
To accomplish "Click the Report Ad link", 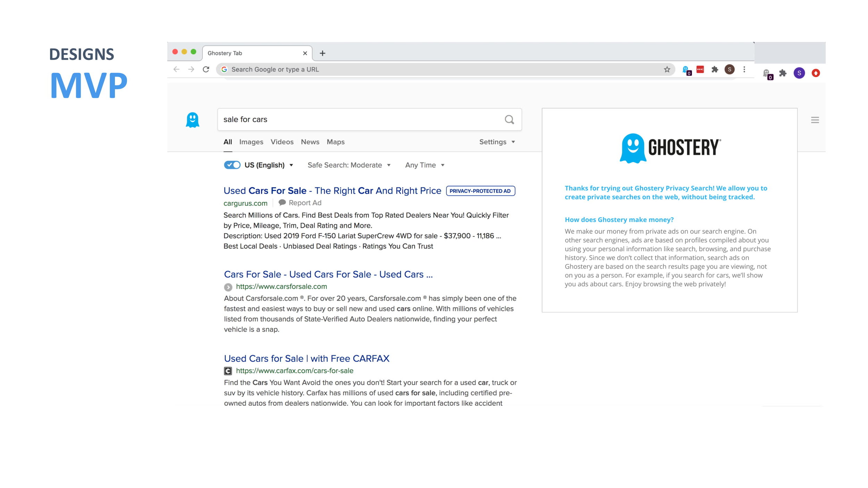I will pyautogui.click(x=305, y=203).
